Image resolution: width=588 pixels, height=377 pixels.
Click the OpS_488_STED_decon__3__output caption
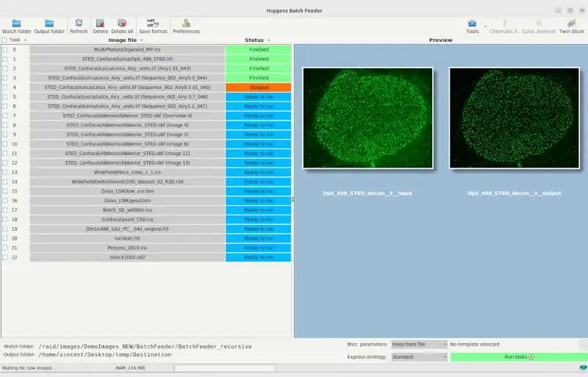514,193
